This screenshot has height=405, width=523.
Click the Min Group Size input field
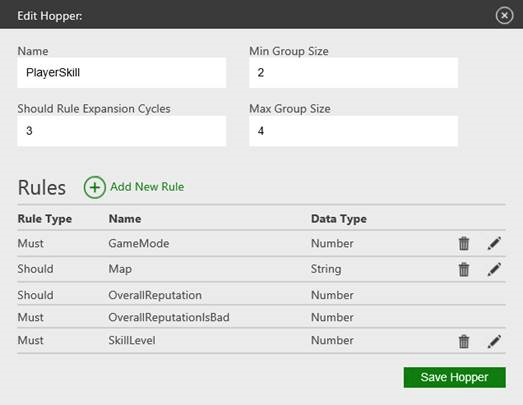pyautogui.click(x=354, y=73)
